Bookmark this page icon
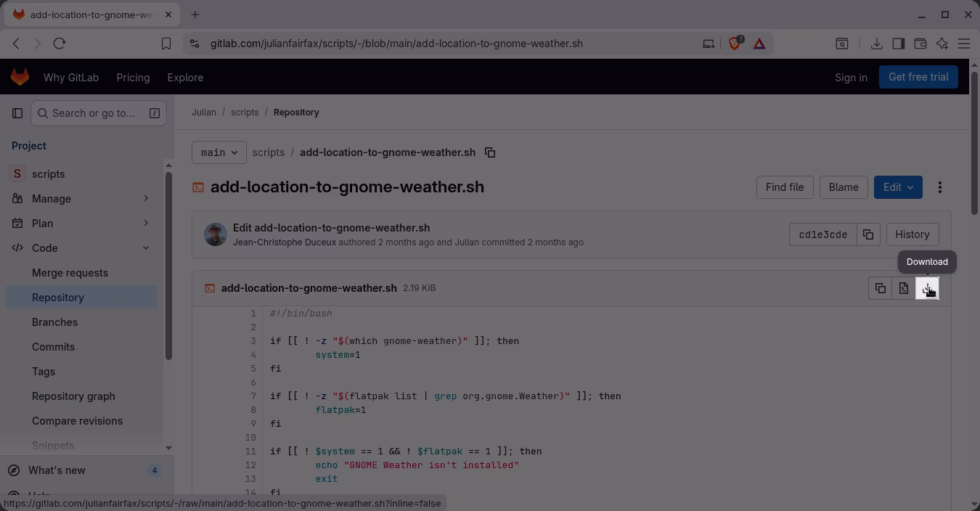 [x=166, y=44]
